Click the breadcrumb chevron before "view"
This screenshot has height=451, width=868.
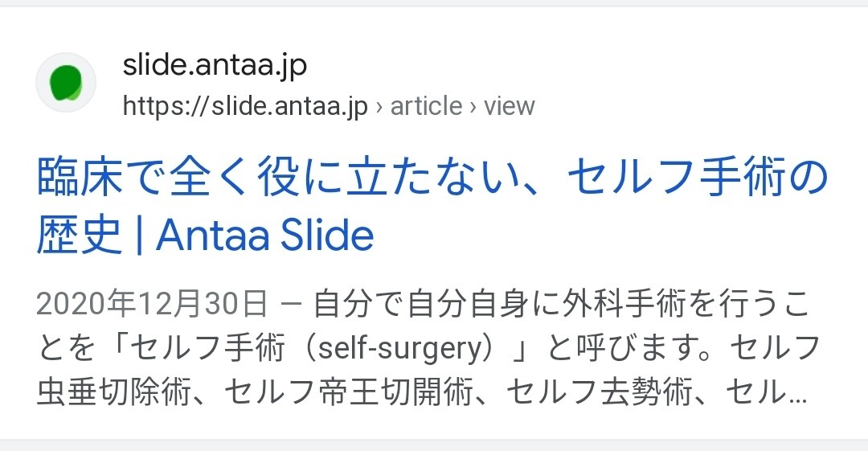[473, 107]
